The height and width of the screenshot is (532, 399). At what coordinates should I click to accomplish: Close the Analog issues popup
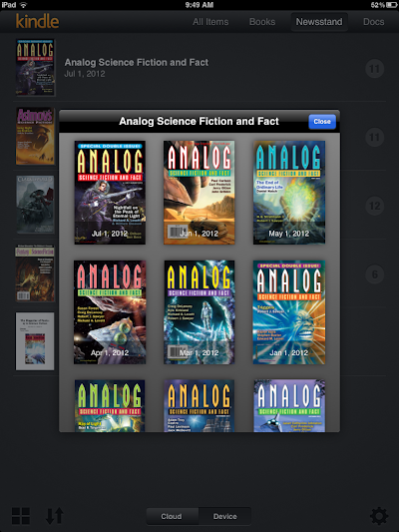[x=322, y=122]
